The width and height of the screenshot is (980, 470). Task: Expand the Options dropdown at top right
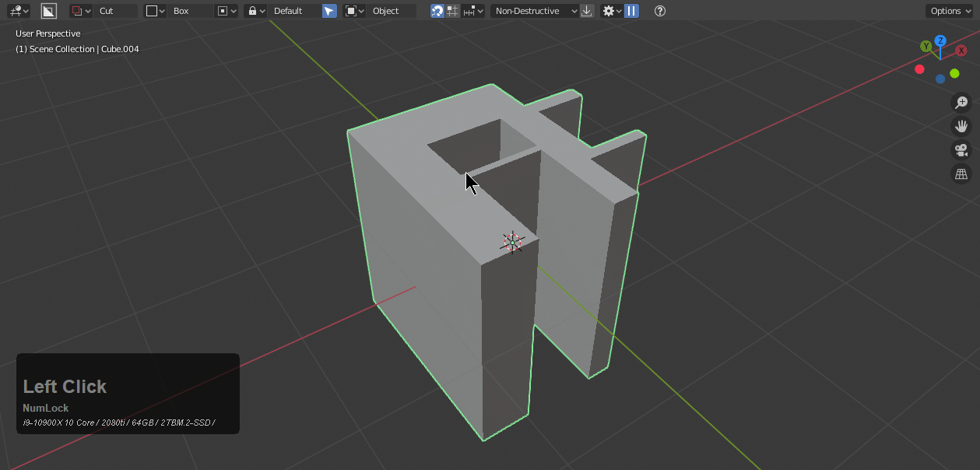tap(948, 10)
